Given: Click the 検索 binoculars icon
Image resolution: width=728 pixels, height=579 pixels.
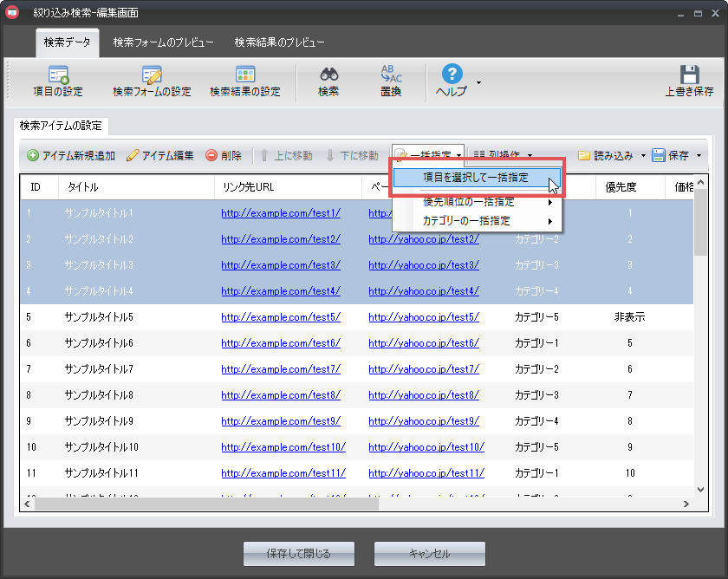Looking at the screenshot, I should coord(328,75).
